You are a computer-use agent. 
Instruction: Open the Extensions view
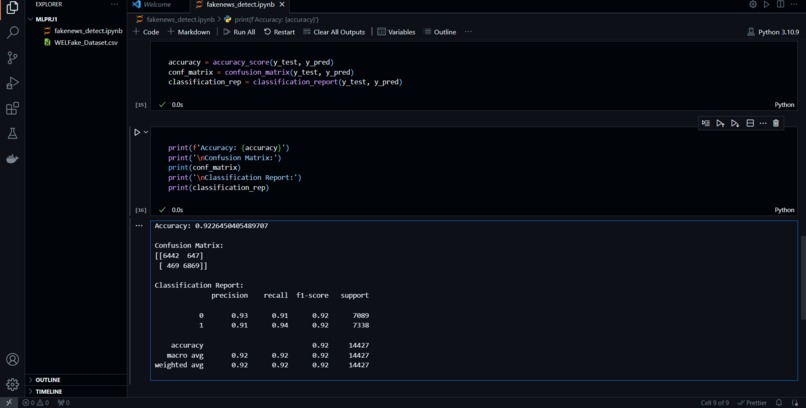(x=12, y=108)
